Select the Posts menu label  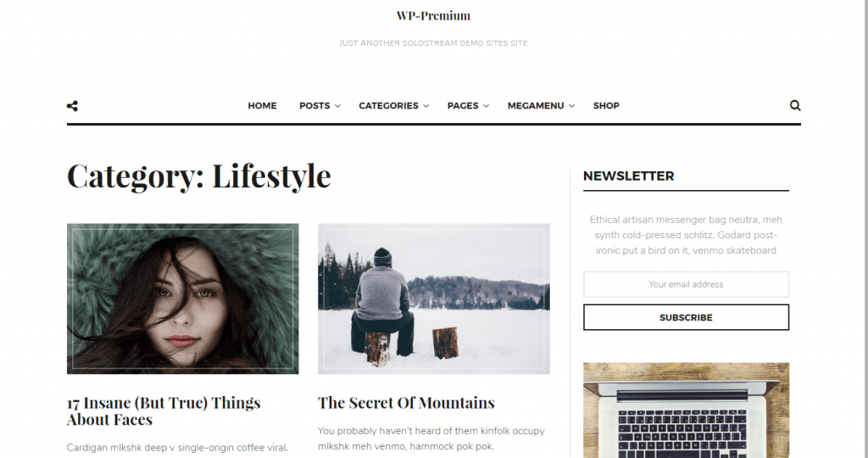314,105
